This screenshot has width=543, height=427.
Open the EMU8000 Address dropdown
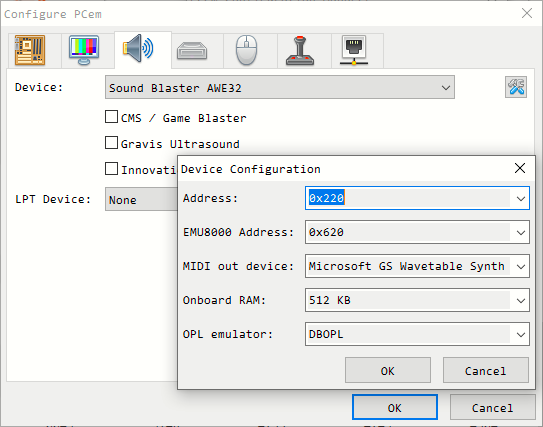pos(417,232)
